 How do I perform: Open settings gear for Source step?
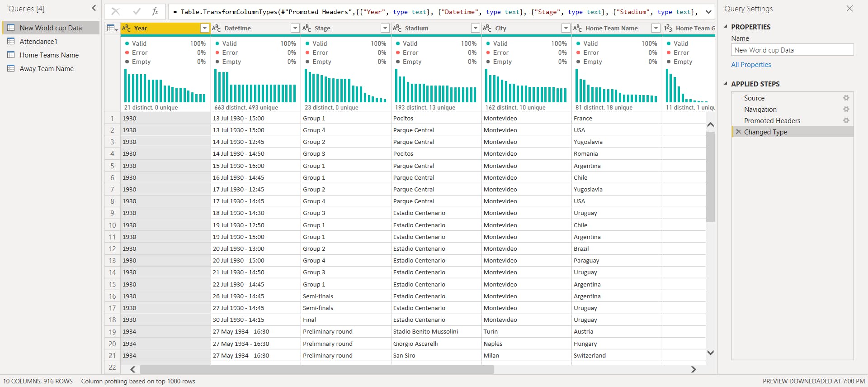click(x=846, y=98)
